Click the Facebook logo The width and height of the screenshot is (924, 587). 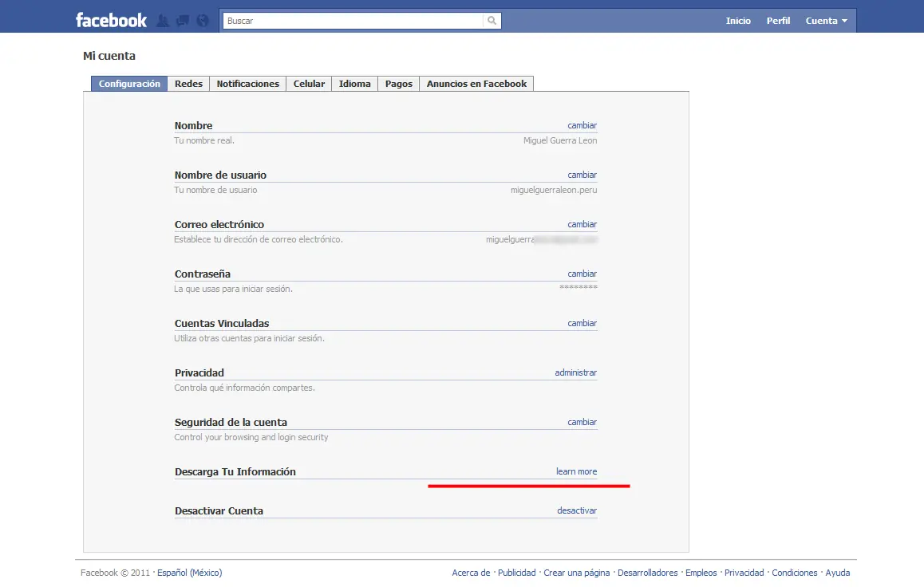[x=111, y=21]
